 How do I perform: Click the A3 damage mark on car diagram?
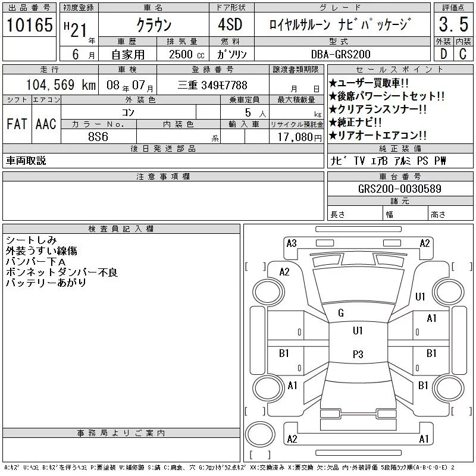click(x=292, y=243)
